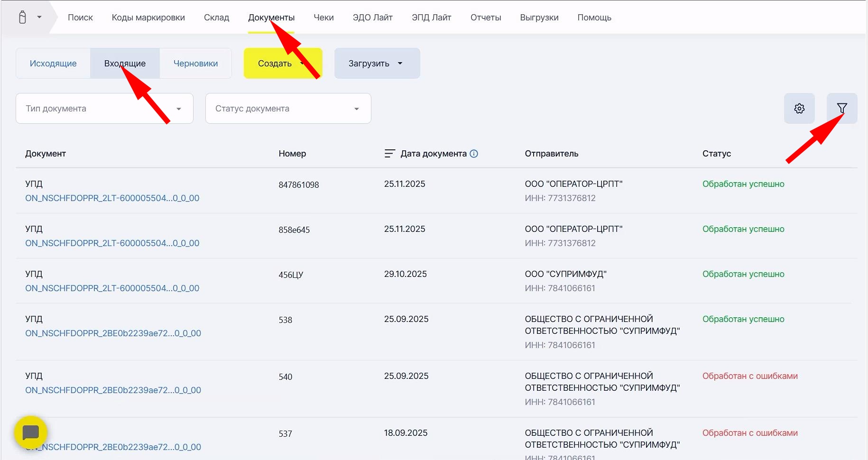Switch to the Черновики tab
Screen dimensions: 868x460
pos(195,64)
